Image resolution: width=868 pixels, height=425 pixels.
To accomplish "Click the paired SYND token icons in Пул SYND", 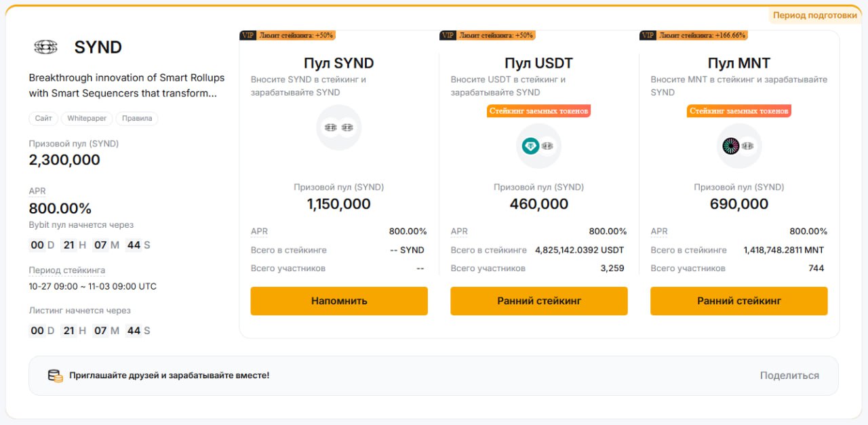I will pyautogui.click(x=338, y=127).
